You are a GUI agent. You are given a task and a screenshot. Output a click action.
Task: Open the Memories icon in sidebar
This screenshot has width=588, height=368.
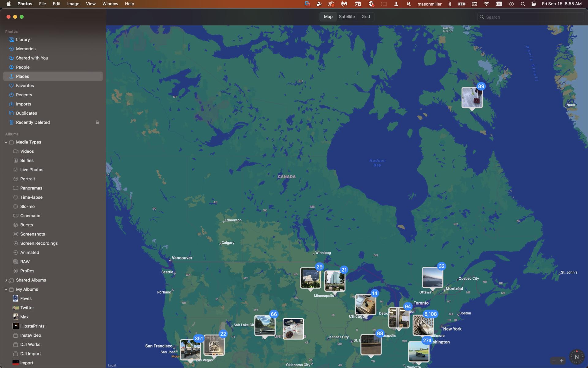pos(11,49)
